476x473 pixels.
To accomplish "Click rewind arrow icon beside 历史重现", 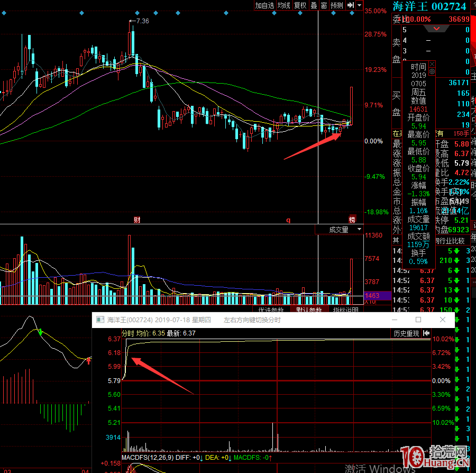I will coord(426,333).
